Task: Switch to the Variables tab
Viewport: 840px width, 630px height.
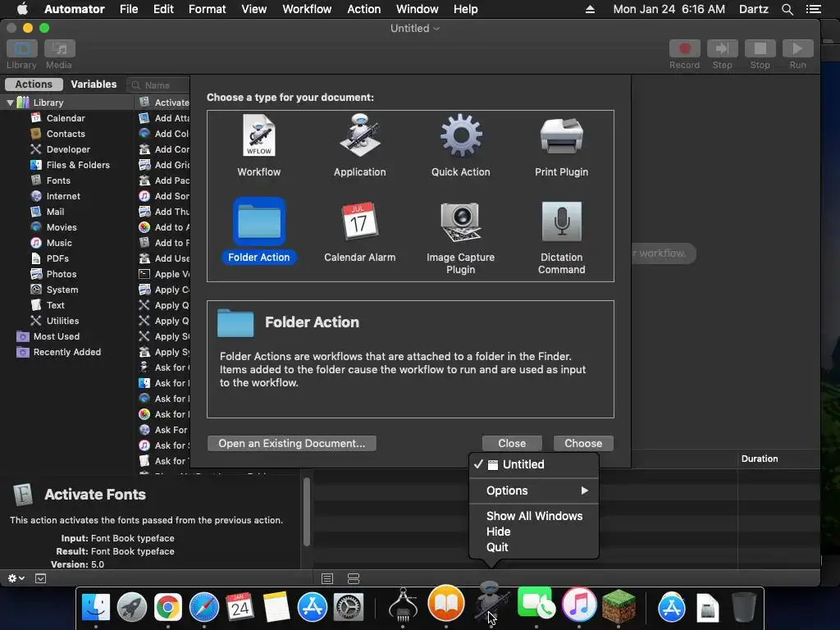Action: (94, 84)
